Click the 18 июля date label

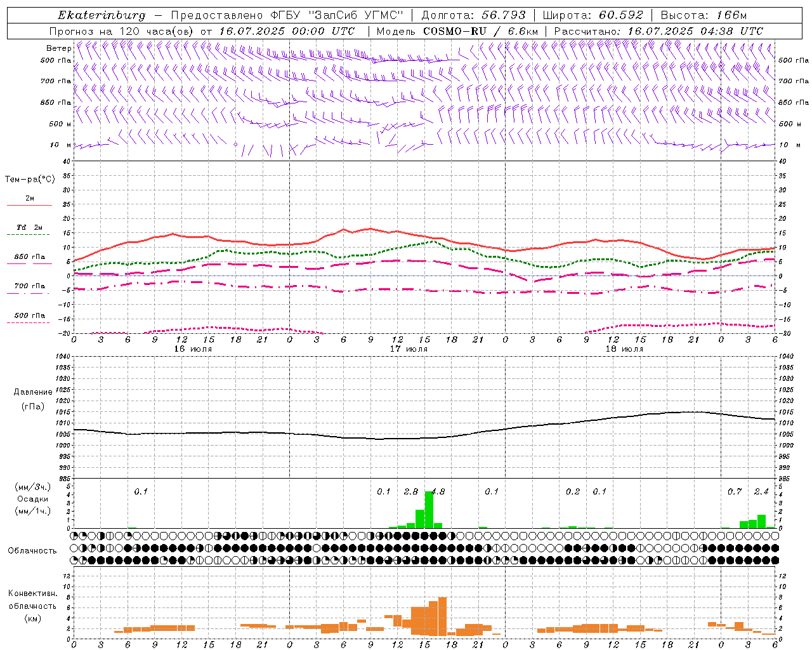point(624,349)
